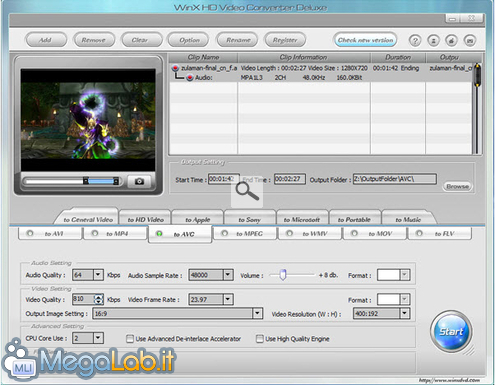Select to AVC format radio
This screenshot has height=385, width=495.
[x=159, y=234]
